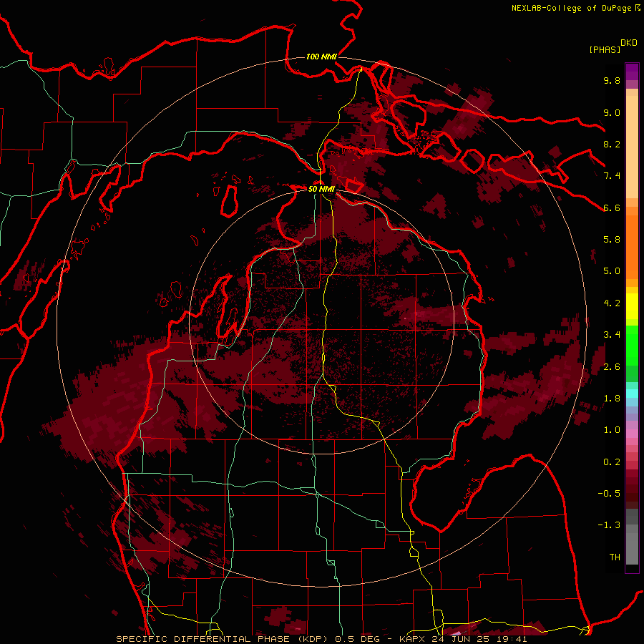Click the Specific Differential Phase caption at the bottom
Viewport: 644px width, 644px height.
tap(321, 639)
